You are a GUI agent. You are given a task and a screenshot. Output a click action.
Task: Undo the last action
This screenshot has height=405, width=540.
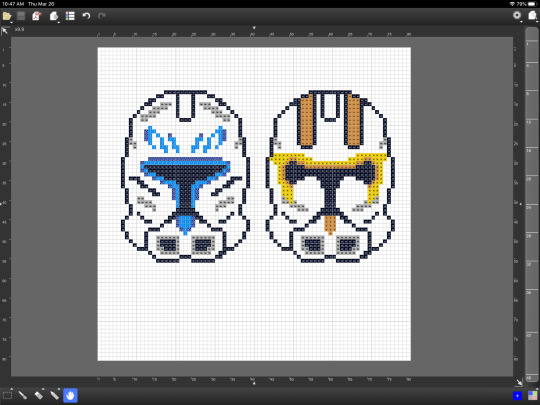[x=86, y=16]
